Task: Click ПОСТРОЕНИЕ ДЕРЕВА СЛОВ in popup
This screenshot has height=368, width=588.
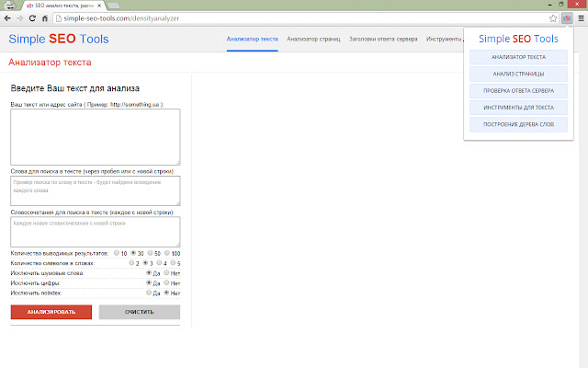Action: pos(518,124)
